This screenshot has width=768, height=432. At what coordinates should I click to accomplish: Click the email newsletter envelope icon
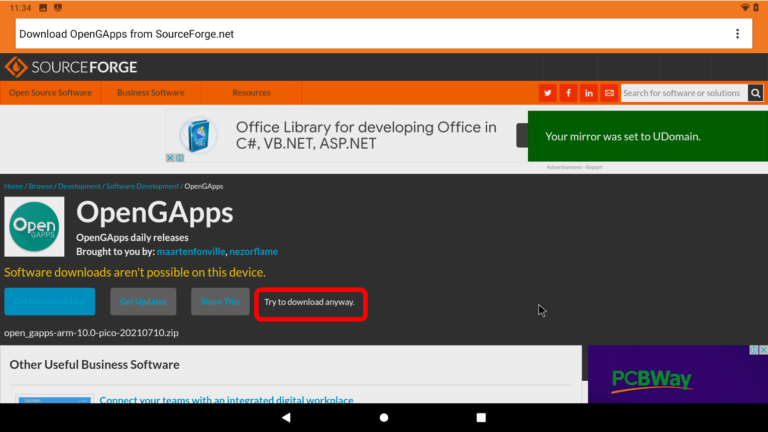609,93
